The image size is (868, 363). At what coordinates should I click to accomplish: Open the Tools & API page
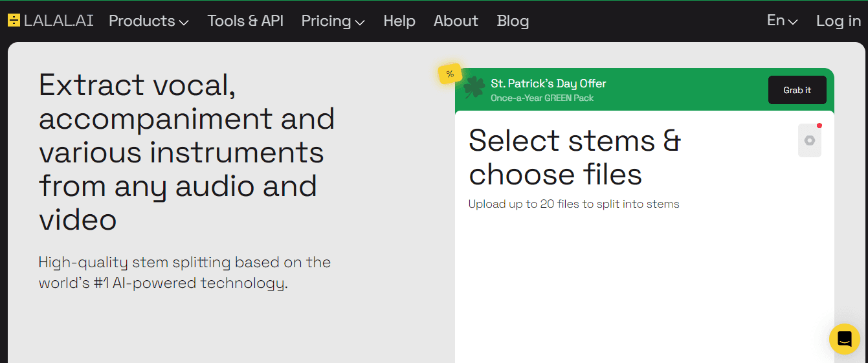coord(245,21)
